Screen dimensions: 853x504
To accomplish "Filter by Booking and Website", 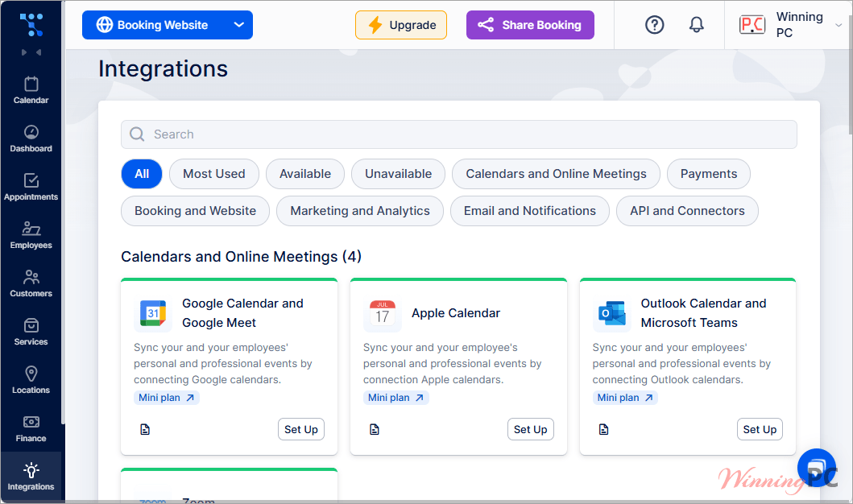I will [195, 211].
